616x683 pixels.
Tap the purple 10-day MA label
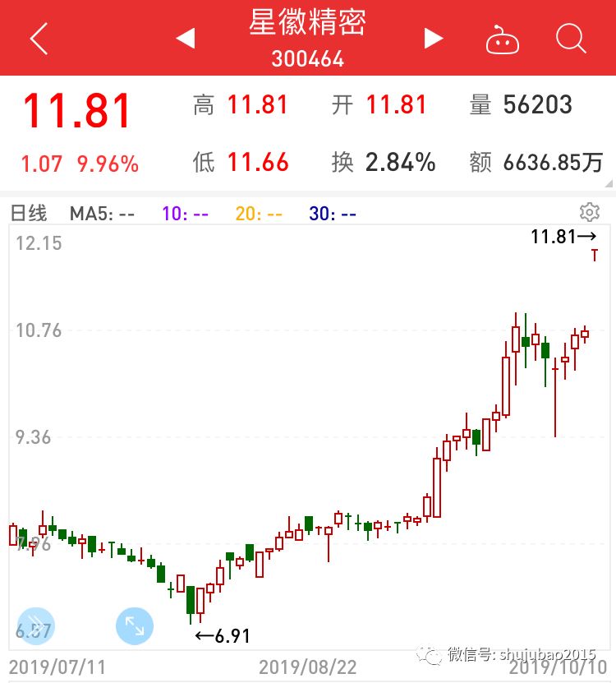(x=185, y=214)
